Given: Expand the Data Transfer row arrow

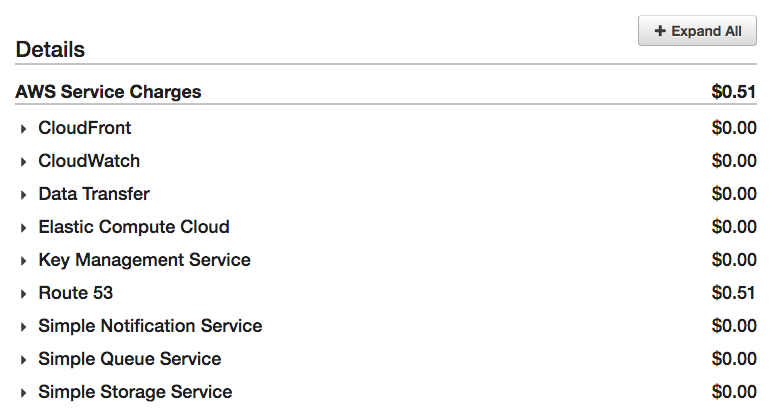Looking at the screenshot, I should (x=23, y=195).
